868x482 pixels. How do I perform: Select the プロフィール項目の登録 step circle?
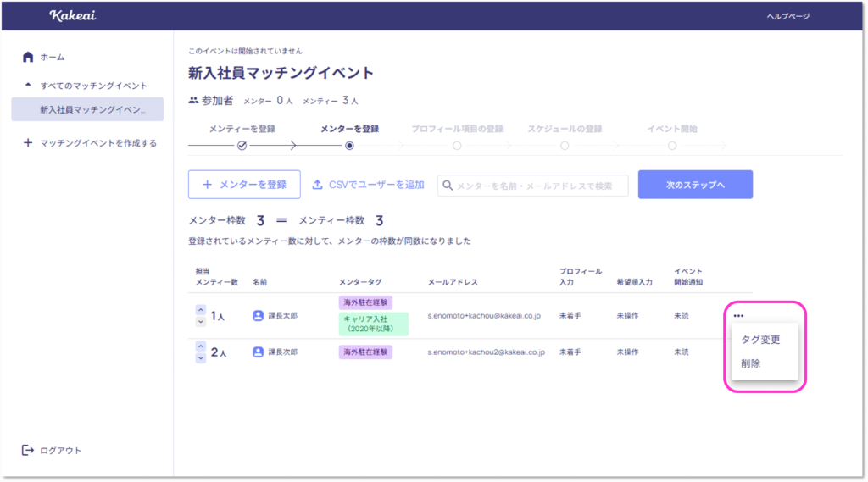[457, 146]
